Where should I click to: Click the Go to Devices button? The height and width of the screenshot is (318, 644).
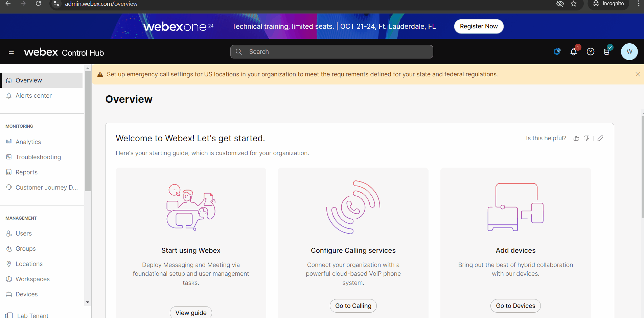point(515,306)
